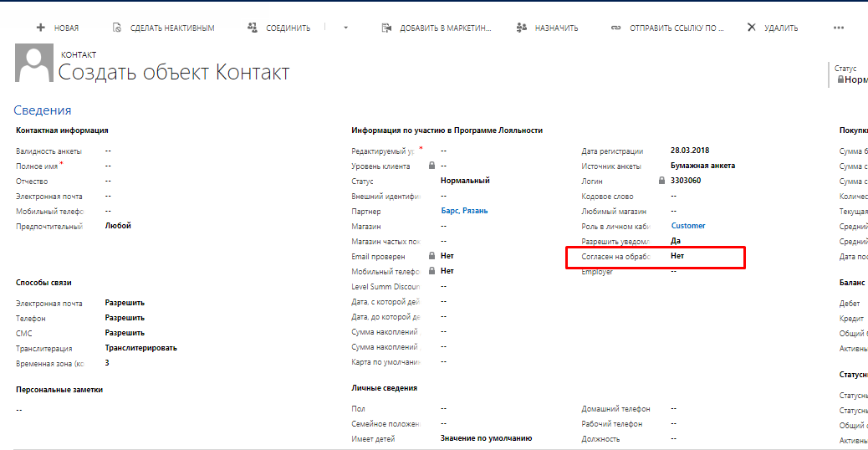
Task: Open the Customer role link
Action: 688,226
